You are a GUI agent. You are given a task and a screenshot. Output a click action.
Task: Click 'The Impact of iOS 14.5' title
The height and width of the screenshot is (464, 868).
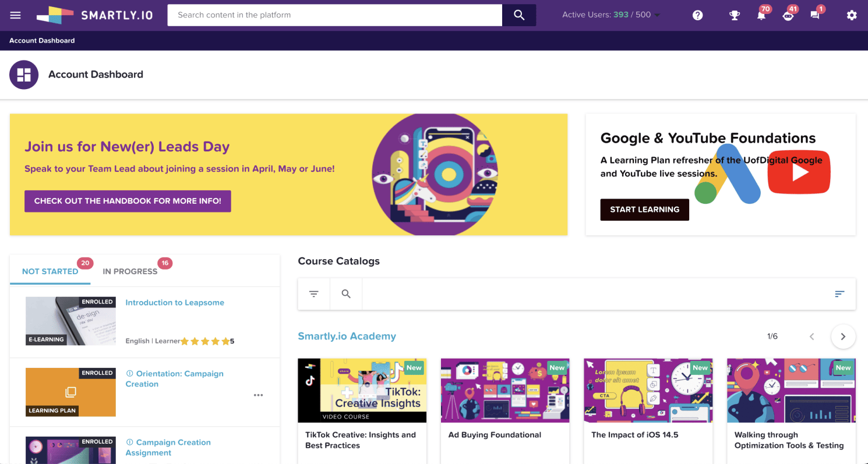point(634,435)
